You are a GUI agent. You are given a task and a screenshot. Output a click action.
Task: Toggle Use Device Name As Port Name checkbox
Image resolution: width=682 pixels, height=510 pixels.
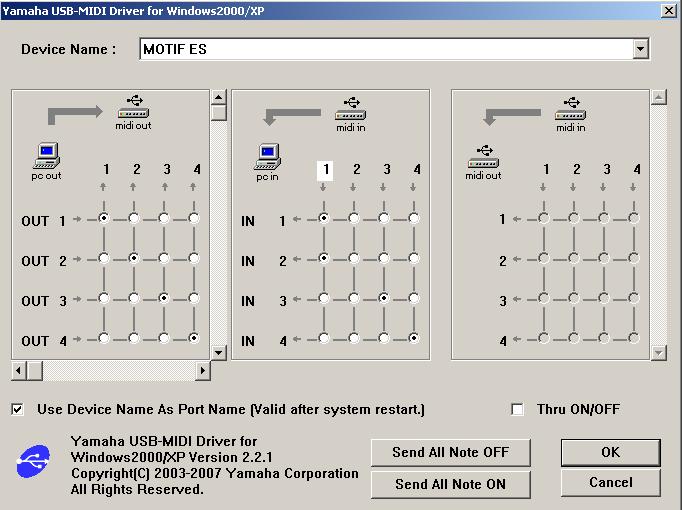coord(17,409)
